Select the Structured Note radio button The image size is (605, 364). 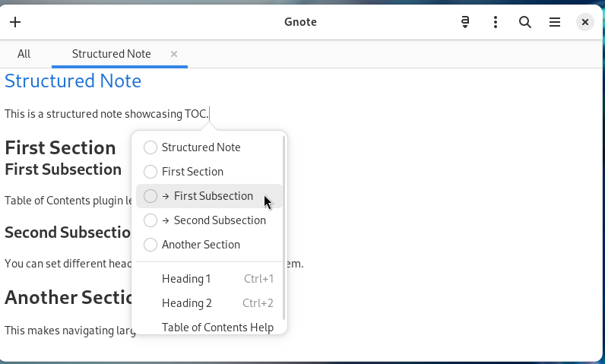(x=150, y=147)
